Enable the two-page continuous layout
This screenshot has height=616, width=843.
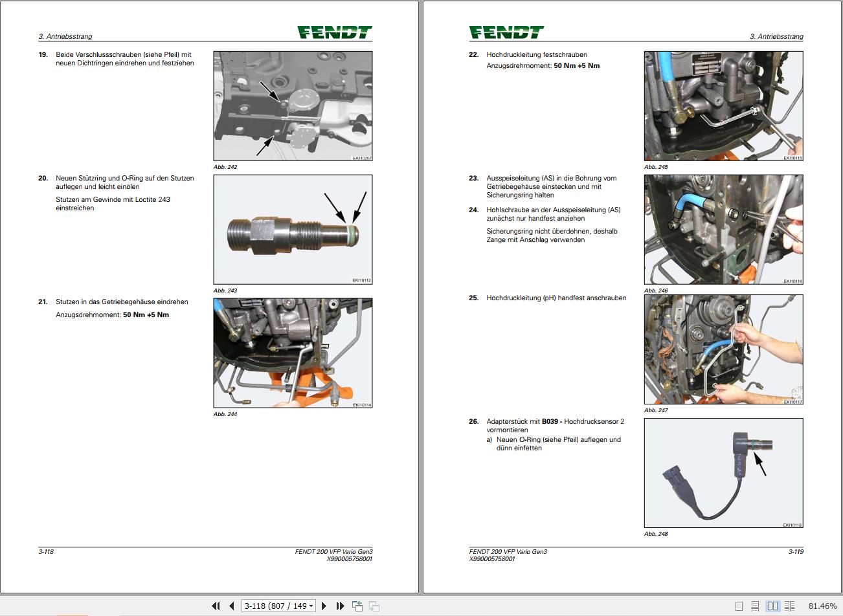[789, 606]
